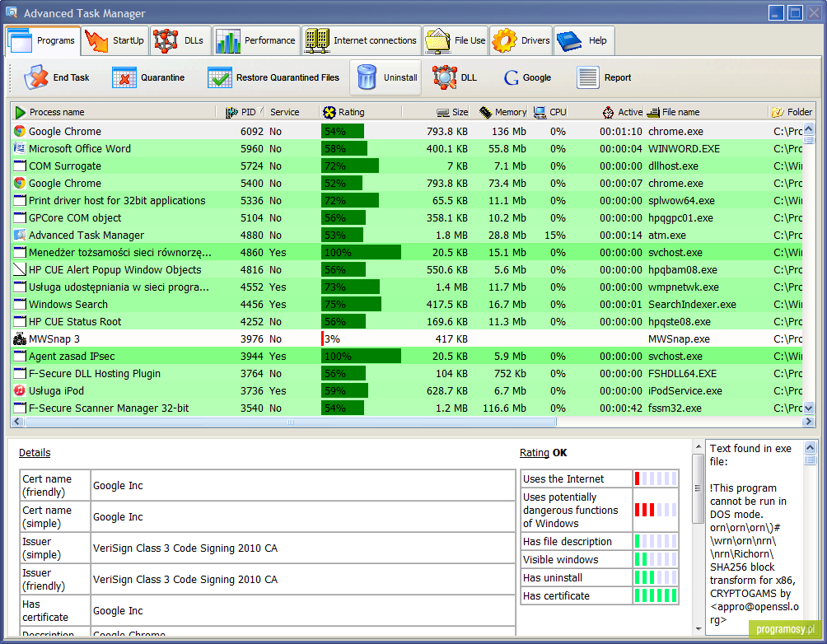827x644 pixels.
Task: Click the MWSnap 3 camera icon
Action: (x=20, y=339)
